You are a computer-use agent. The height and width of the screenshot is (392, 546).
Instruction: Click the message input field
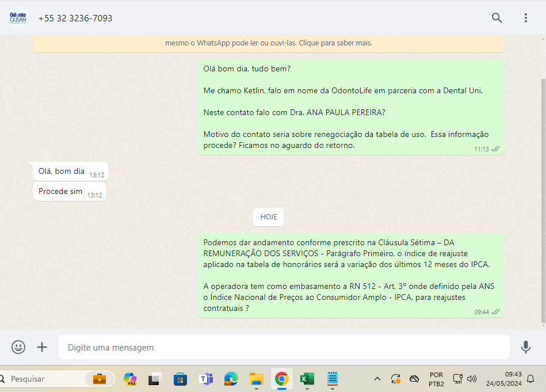[283, 348]
